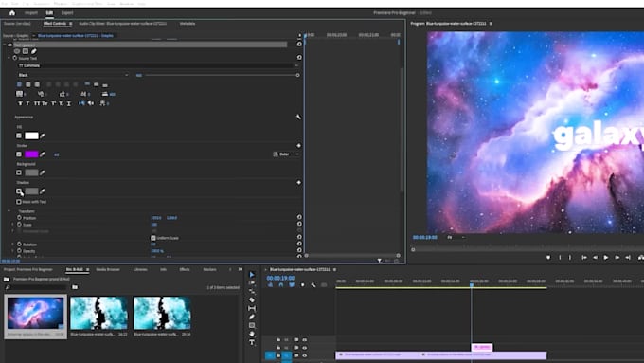
Task: Underline the text
Action: pos(68,103)
